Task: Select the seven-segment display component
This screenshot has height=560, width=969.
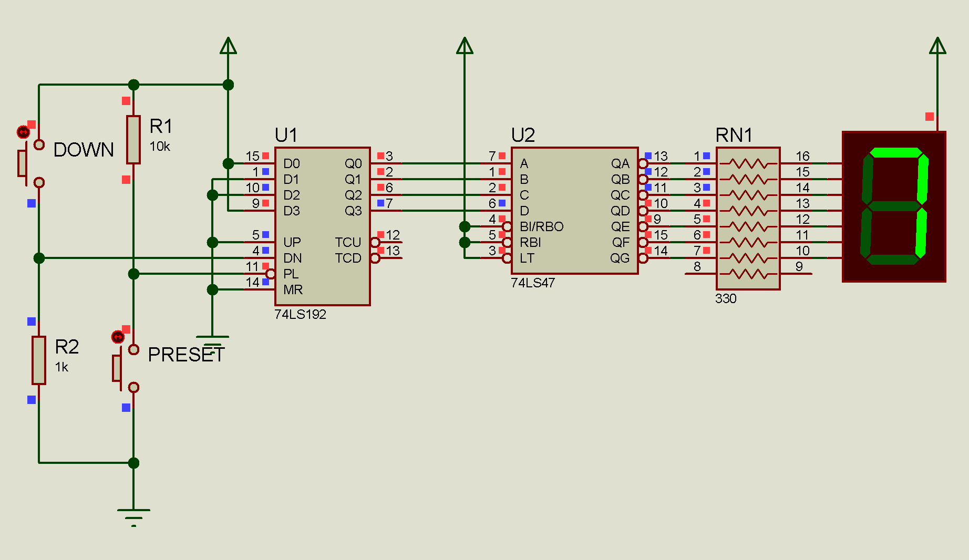Action: point(894,206)
